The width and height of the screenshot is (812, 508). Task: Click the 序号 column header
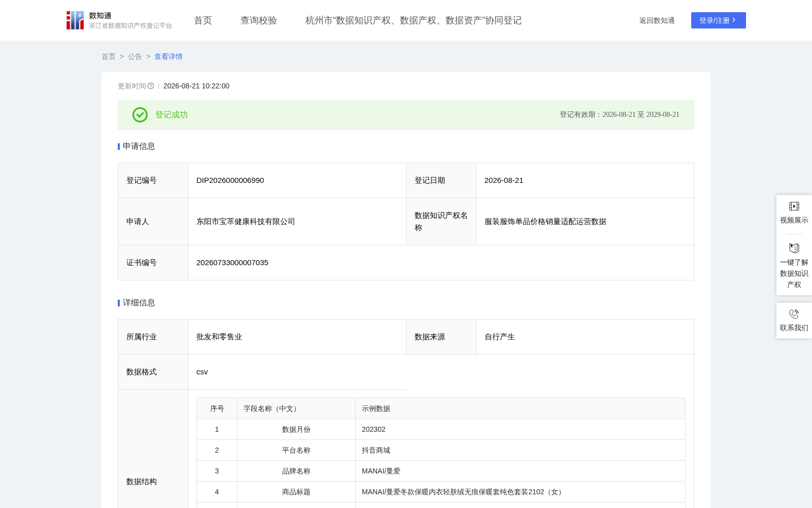pyautogui.click(x=217, y=408)
